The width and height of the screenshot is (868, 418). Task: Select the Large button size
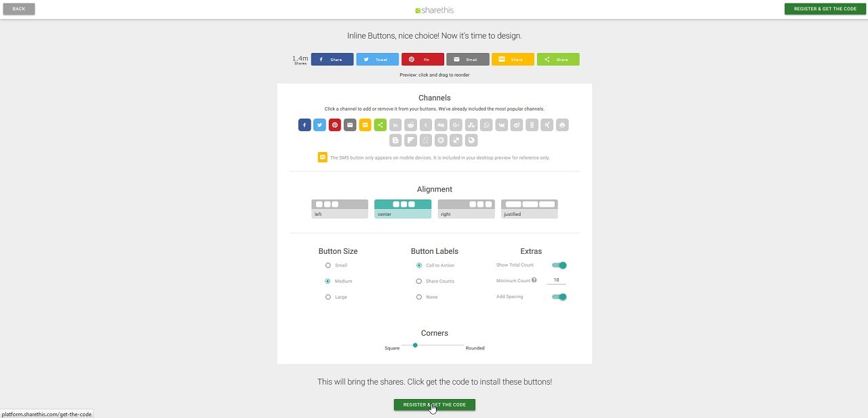tap(328, 297)
